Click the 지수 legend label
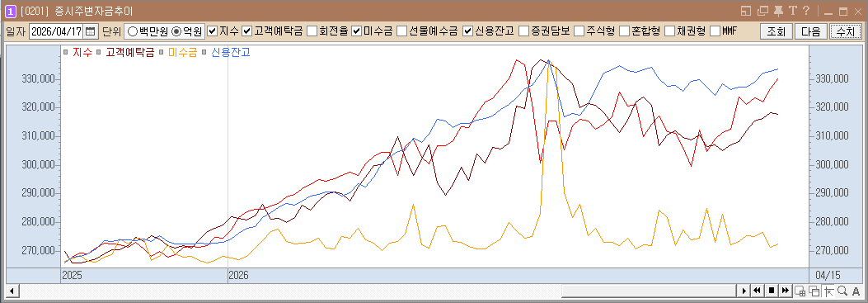 click(82, 53)
